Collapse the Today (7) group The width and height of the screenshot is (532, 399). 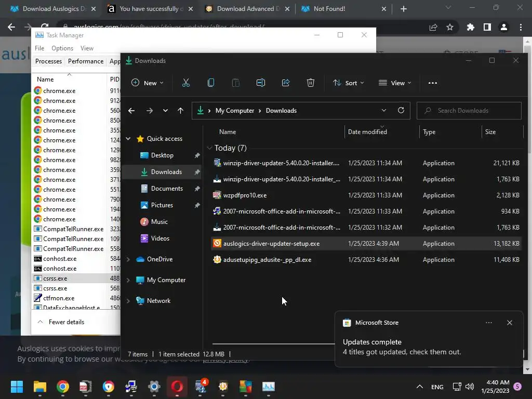(x=210, y=148)
